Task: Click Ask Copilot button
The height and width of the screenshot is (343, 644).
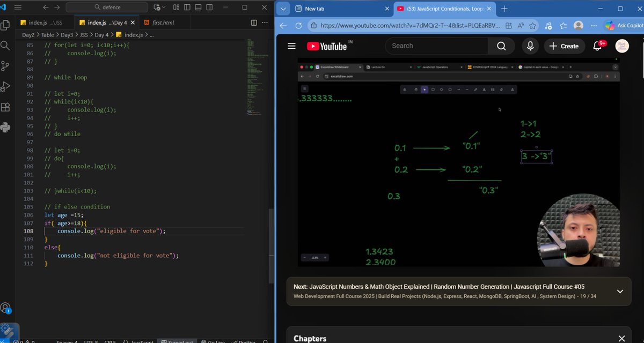Action: [624, 25]
